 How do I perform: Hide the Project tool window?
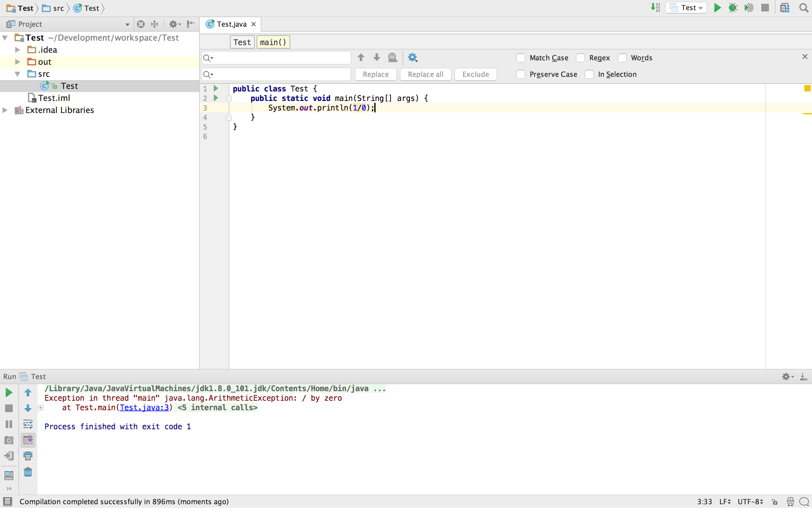[191, 24]
